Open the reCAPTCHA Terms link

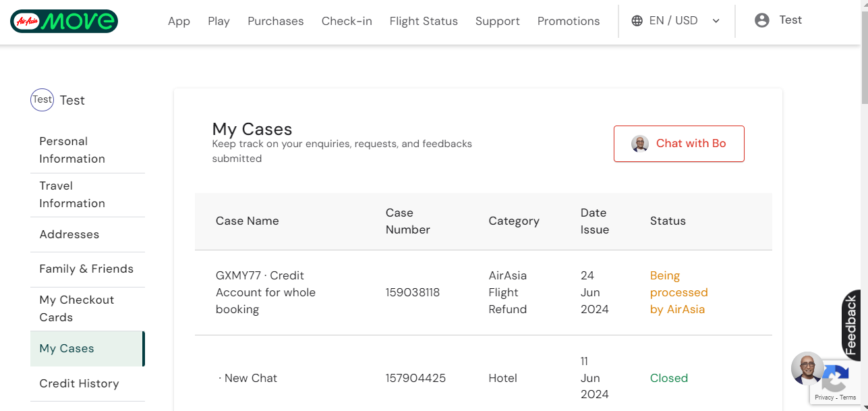(848, 398)
